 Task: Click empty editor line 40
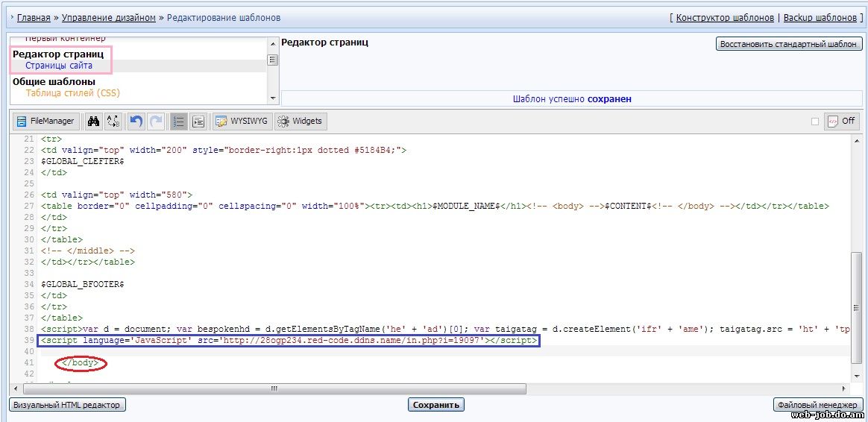[443, 351]
